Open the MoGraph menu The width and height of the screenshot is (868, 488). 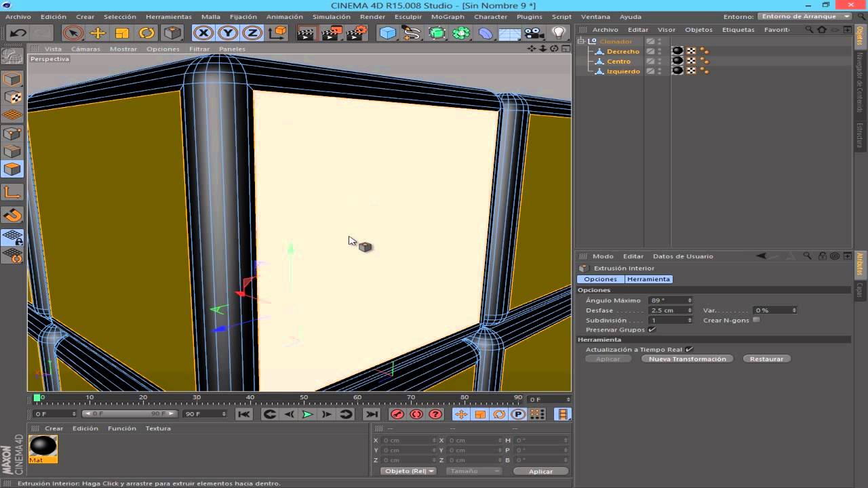point(448,16)
